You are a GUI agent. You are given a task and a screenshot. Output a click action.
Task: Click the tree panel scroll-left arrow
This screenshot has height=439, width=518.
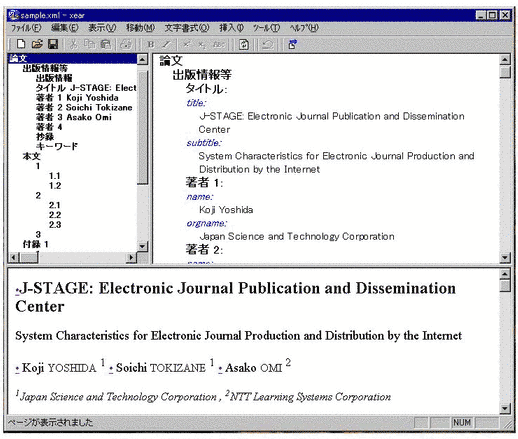pos(14,257)
